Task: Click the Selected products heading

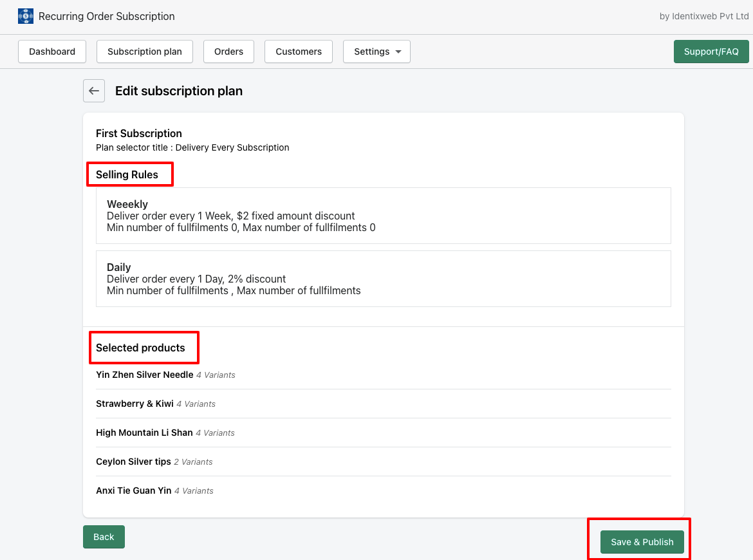Action: 140,348
